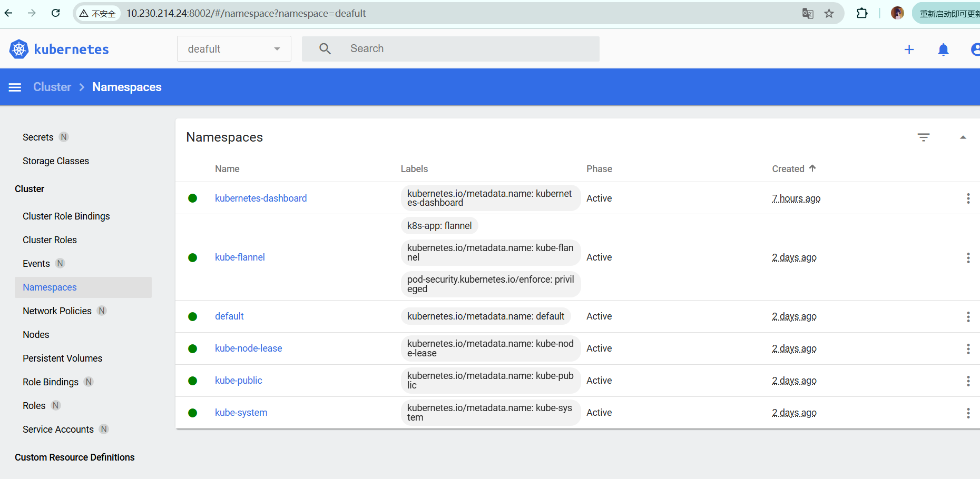Open Storage Classes in the sidebar
Image resolution: width=980 pixels, height=479 pixels.
coord(56,161)
